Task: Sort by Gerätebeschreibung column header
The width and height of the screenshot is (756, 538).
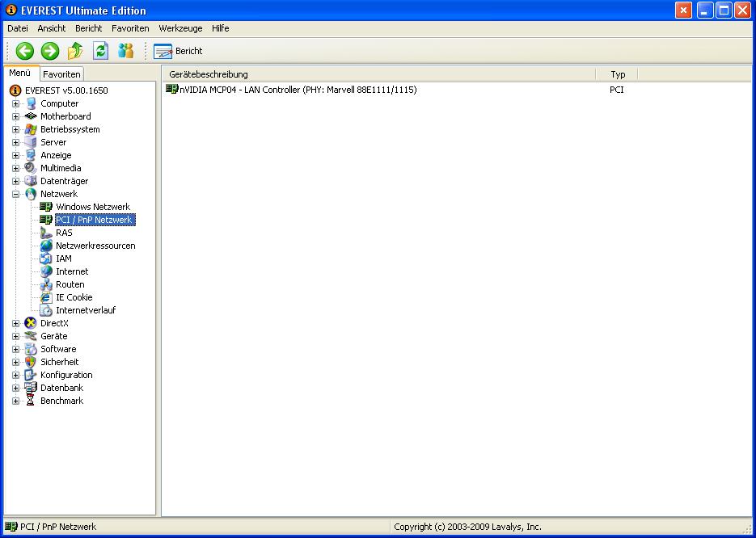Action: pyautogui.click(x=378, y=74)
